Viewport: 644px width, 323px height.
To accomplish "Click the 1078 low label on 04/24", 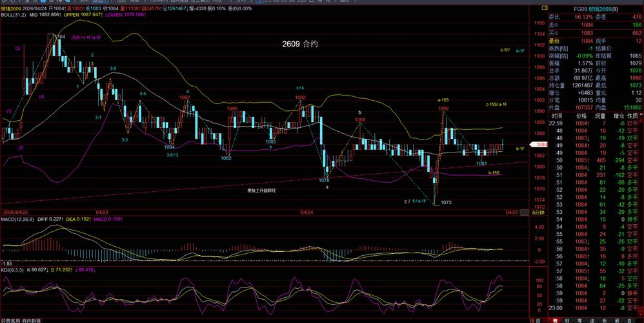I will coord(324,180).
